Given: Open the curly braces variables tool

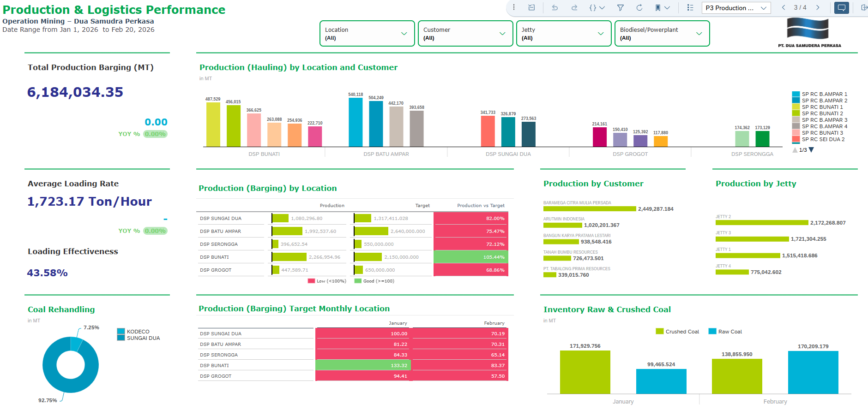Looking at the screenshot, I should coord(593,7).
